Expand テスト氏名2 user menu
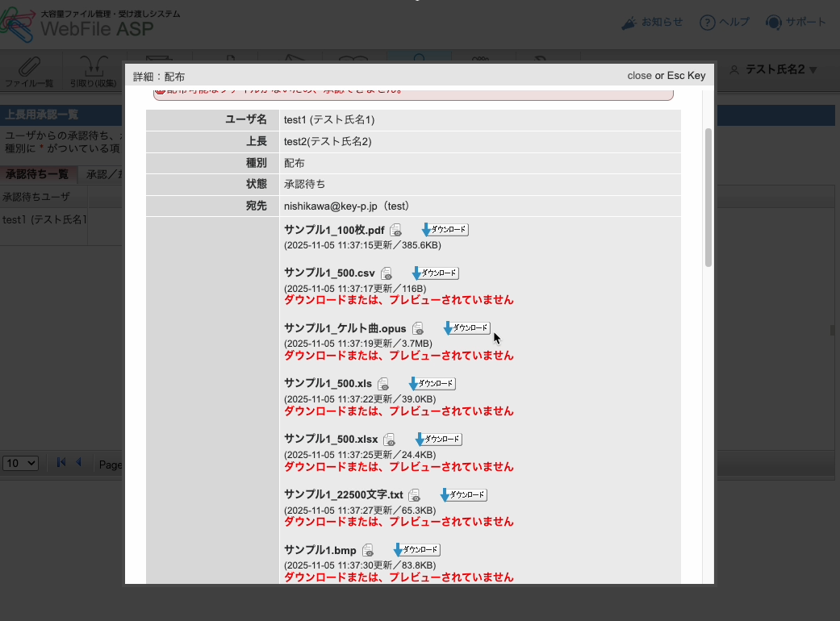 pyautogui.click(x=773, y=70)
